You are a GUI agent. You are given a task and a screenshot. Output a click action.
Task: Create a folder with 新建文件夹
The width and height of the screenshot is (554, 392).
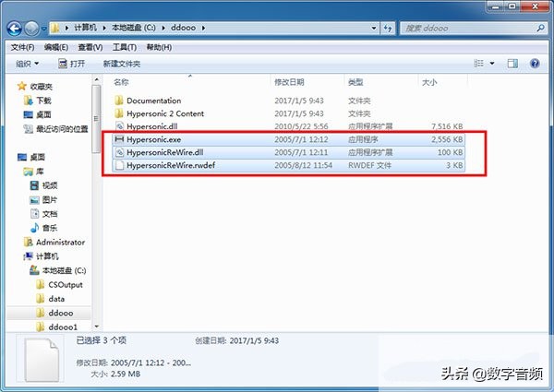coord(122,64)
